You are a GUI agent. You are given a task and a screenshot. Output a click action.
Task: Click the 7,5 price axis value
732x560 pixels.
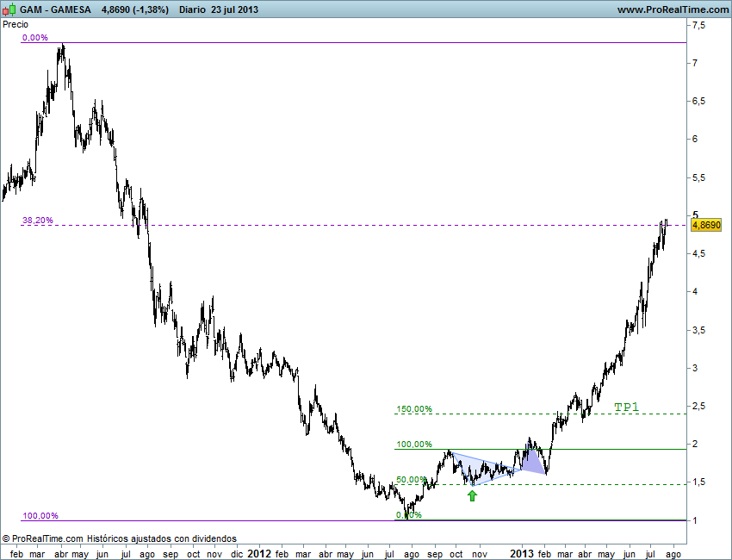699,25
